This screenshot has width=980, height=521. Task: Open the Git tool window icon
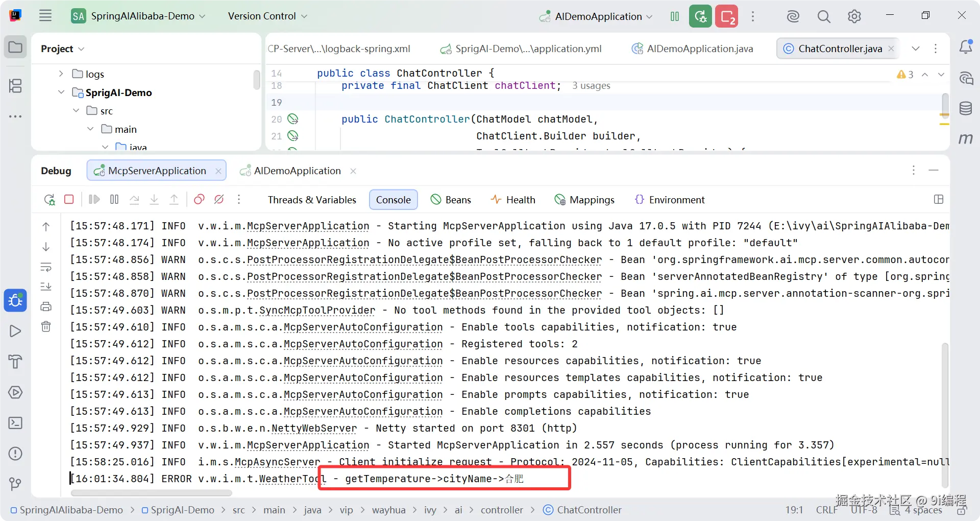click(15, 484)
